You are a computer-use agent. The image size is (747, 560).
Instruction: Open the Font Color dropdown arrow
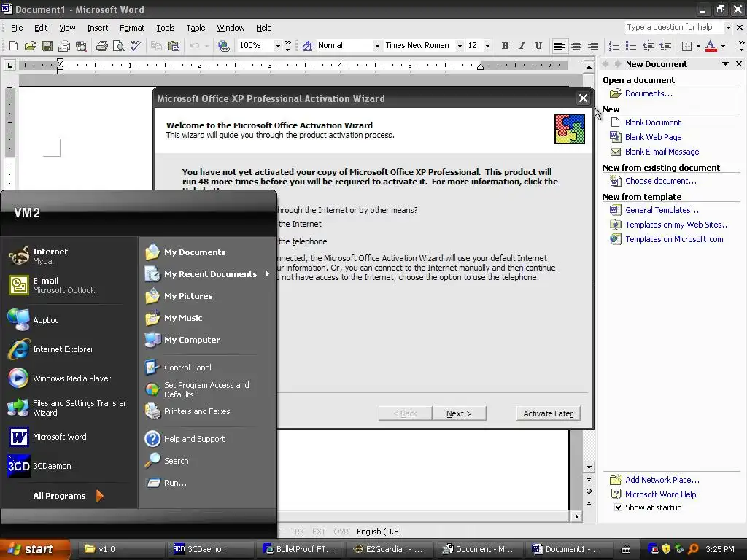pos(723,46)
